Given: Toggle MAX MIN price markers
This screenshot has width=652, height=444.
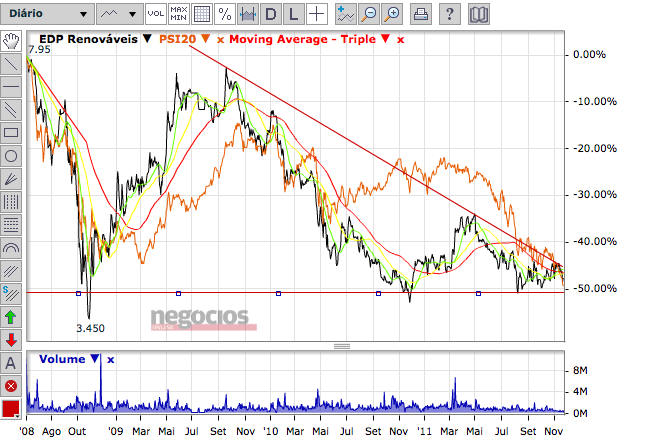Looking at the screenshot, I should (x=179, y=14).
